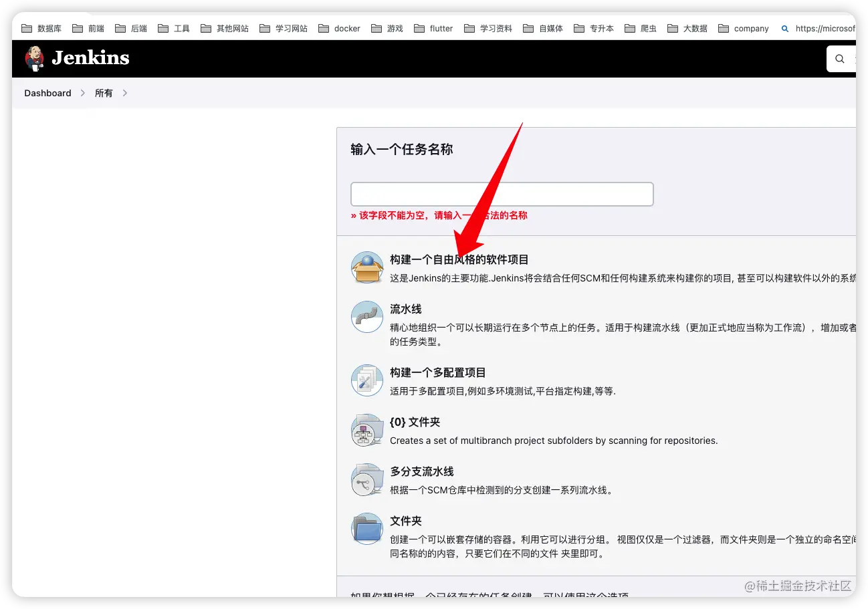
Task: Open the flutter bookmark folder
Action: (433, 29)
